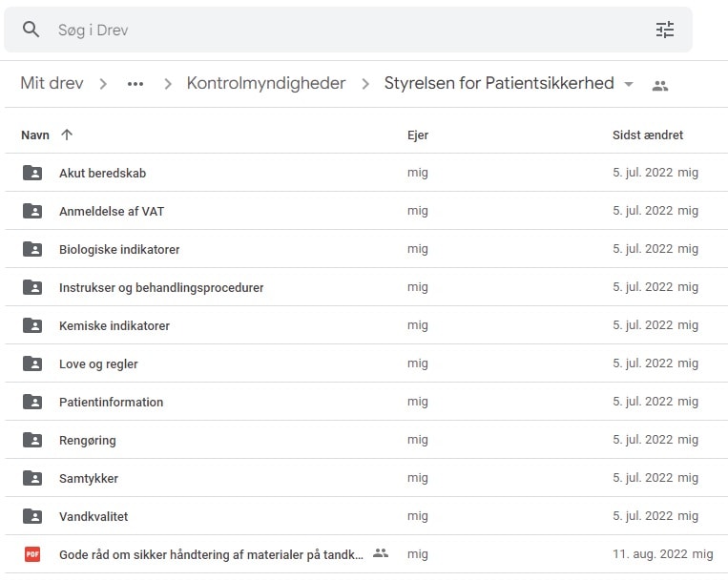
Task: Click the search magnifier icon
Action: click(x=31, y=30)
